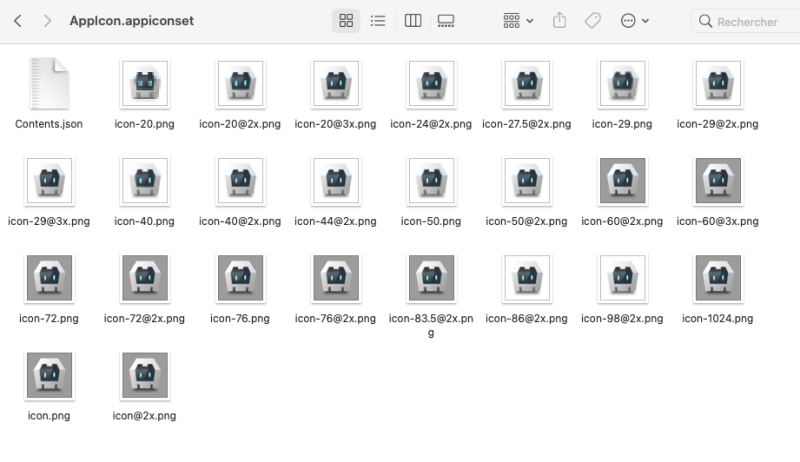
Task: Select the icon-60@3x.png thumbnail
Action: tap(718, 181)
